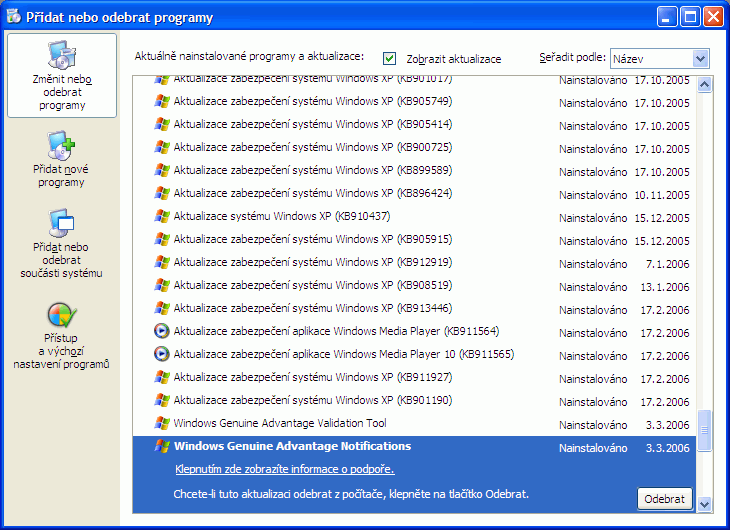The height and width of the screenshot is (530, 730).
Task: Select the Aktualizace zabezpečení systému Windows XP (KB896424) row
Action: tap(414, 193)
